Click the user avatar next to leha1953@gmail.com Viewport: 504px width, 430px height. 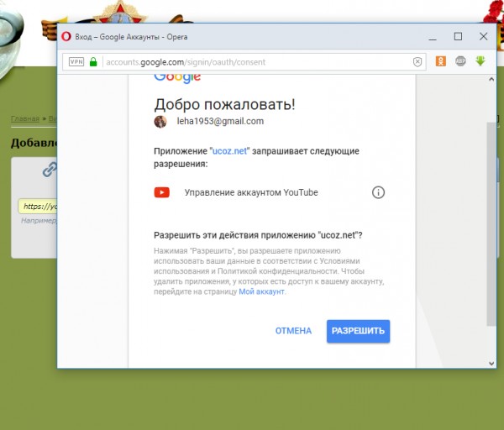point(160,122)
